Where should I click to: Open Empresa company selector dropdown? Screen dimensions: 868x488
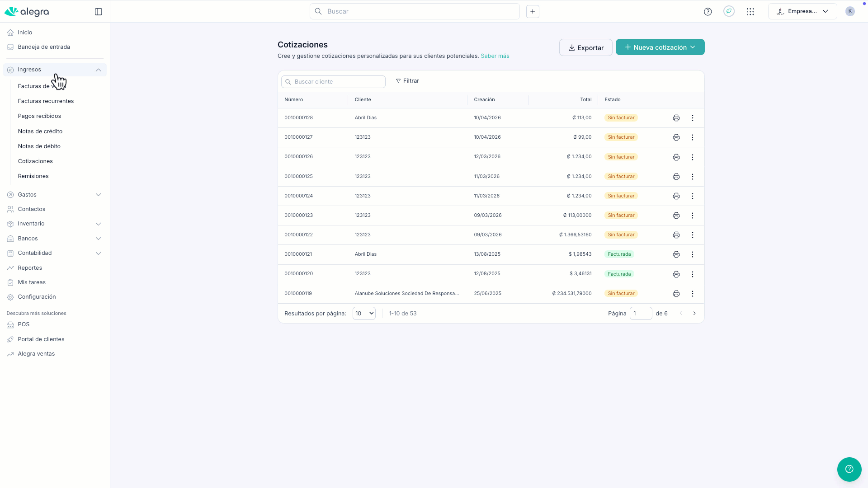[802, 12]
